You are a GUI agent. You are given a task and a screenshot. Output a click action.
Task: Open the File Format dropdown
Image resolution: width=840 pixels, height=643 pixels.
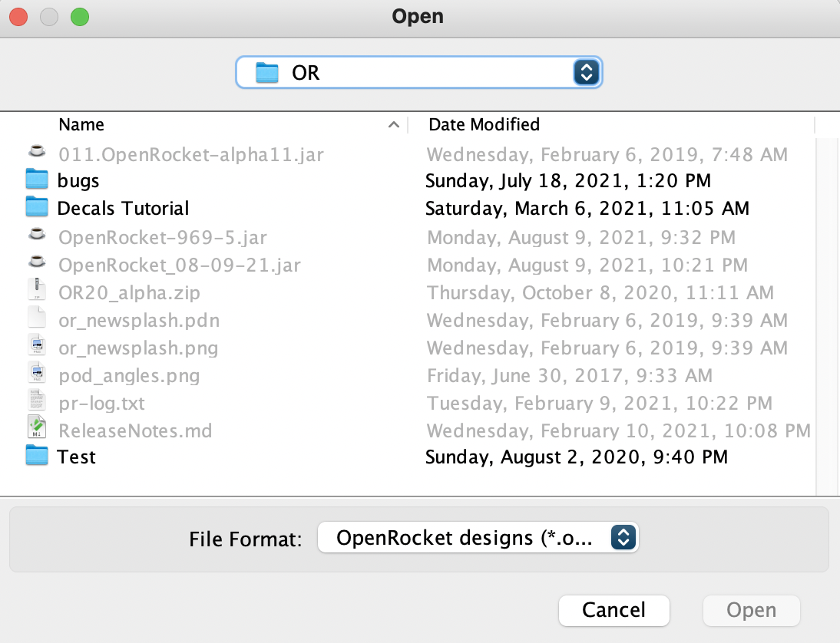pos(625,537)
